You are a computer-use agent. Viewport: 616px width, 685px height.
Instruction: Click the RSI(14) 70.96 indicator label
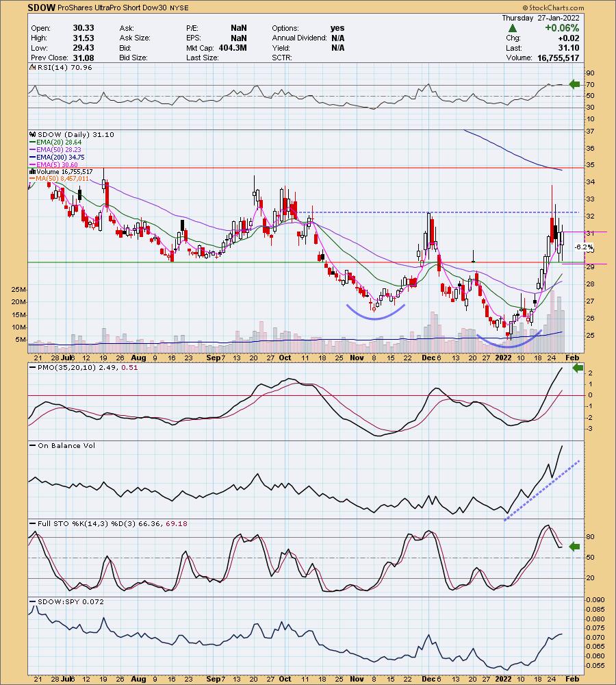pos(64,67)
